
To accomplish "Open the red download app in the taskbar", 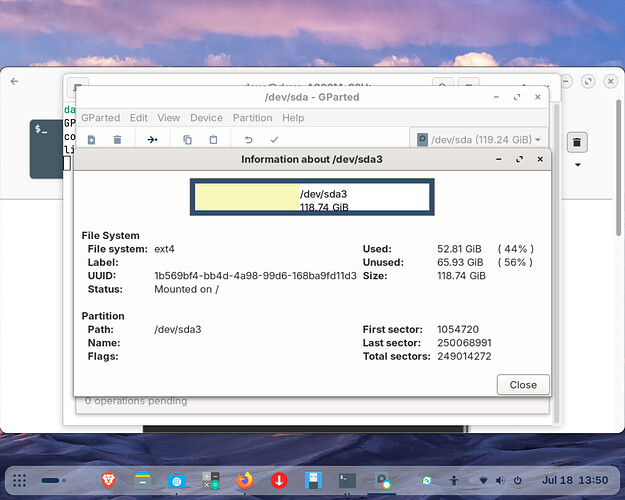I will [x=279, y=480].
